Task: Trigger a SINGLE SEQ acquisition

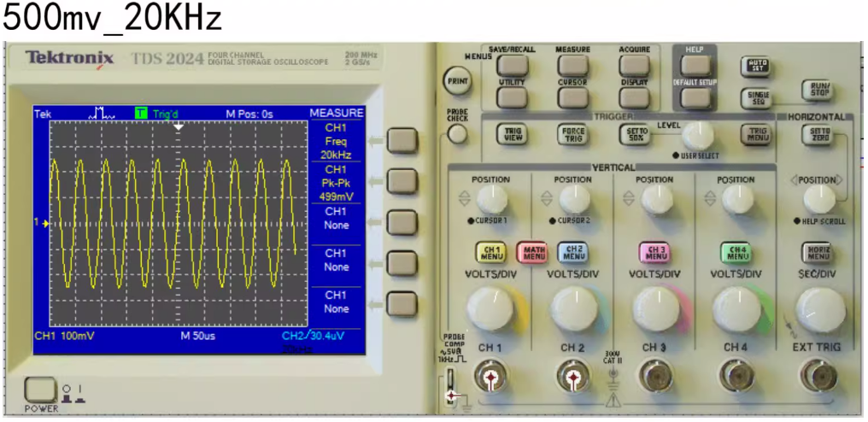Action: pyautogui.click(x=756, y=97)
